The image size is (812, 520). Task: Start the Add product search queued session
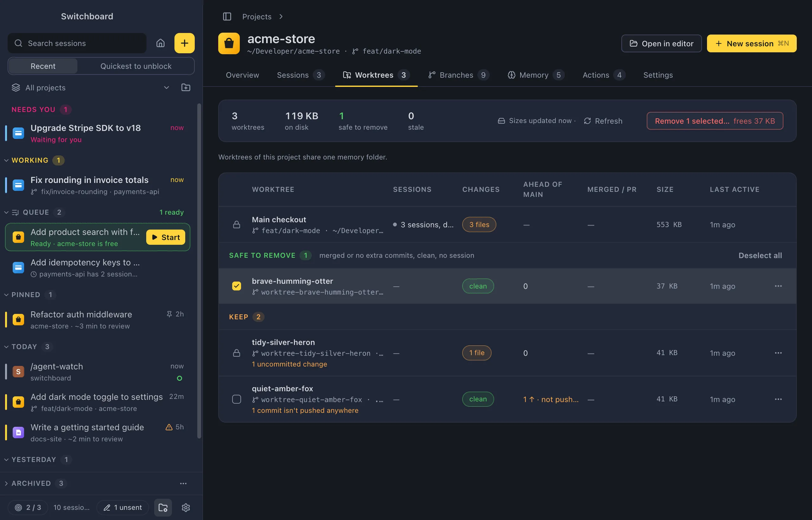click(166, 237)
